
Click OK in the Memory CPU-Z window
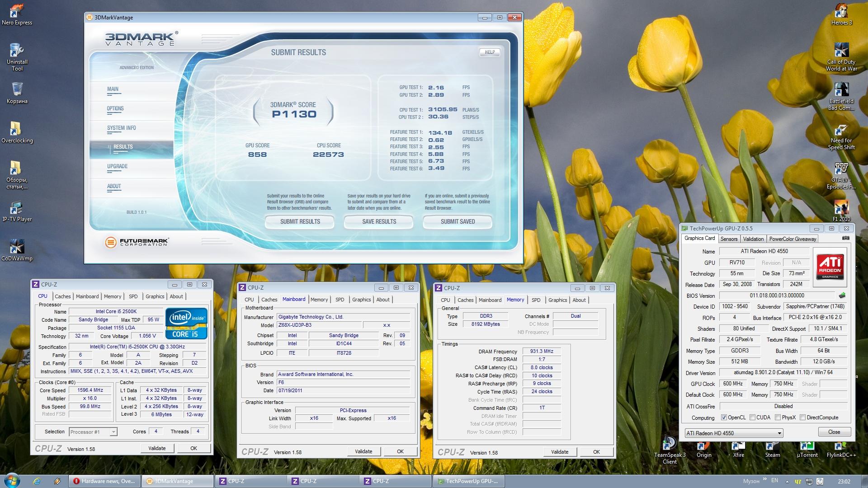point(596,452)
